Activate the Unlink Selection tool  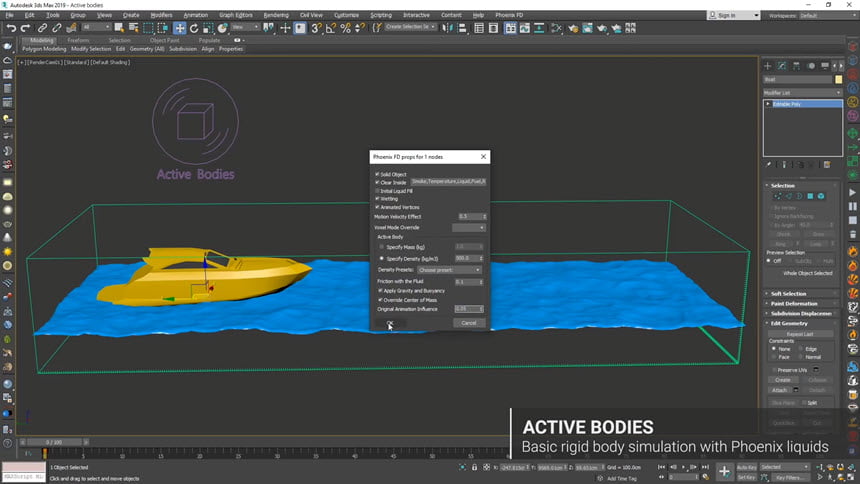pos(56,28)
